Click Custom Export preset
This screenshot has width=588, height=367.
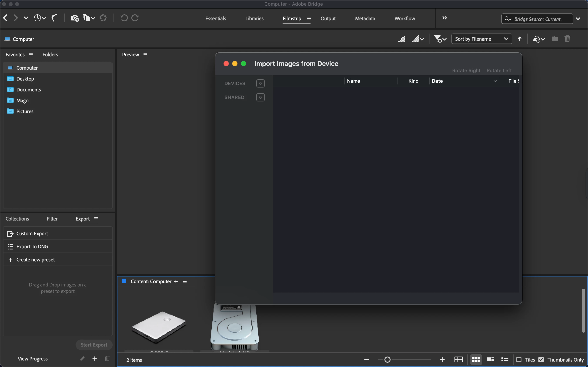click(x=32, y=234)
